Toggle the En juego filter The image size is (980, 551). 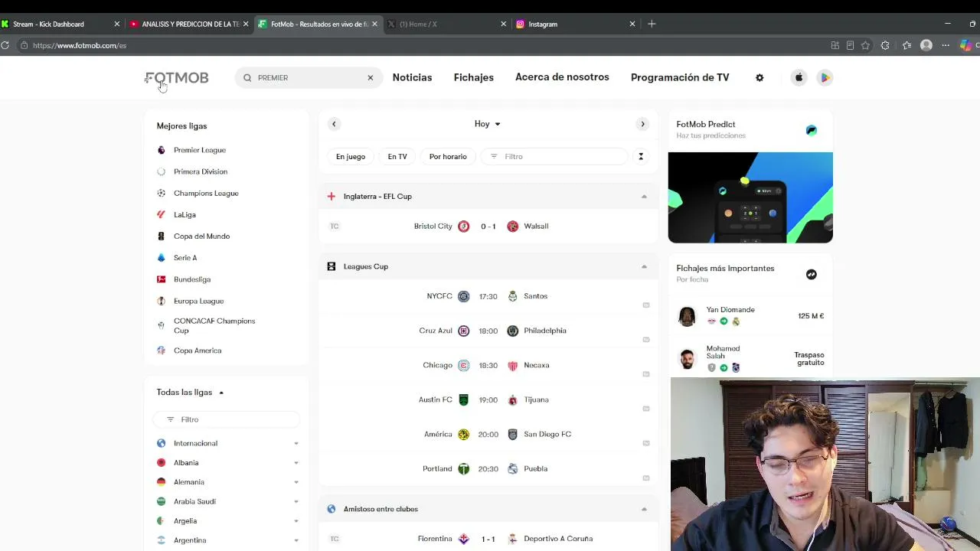pyautogui.click(x=351, y=156)
